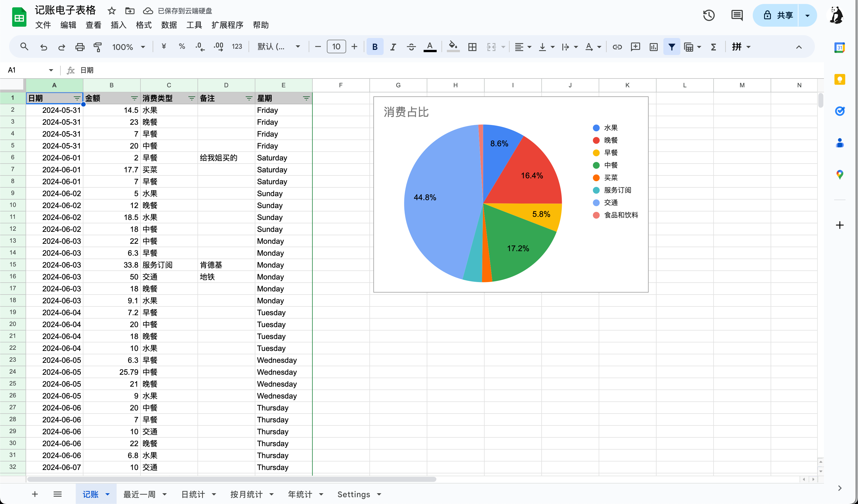Decrease decimal places

click(x=200, y=46)
